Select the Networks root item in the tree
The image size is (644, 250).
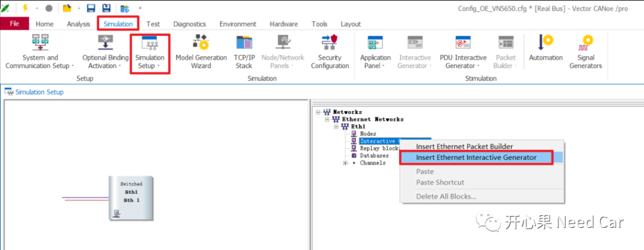coord(348,112)
